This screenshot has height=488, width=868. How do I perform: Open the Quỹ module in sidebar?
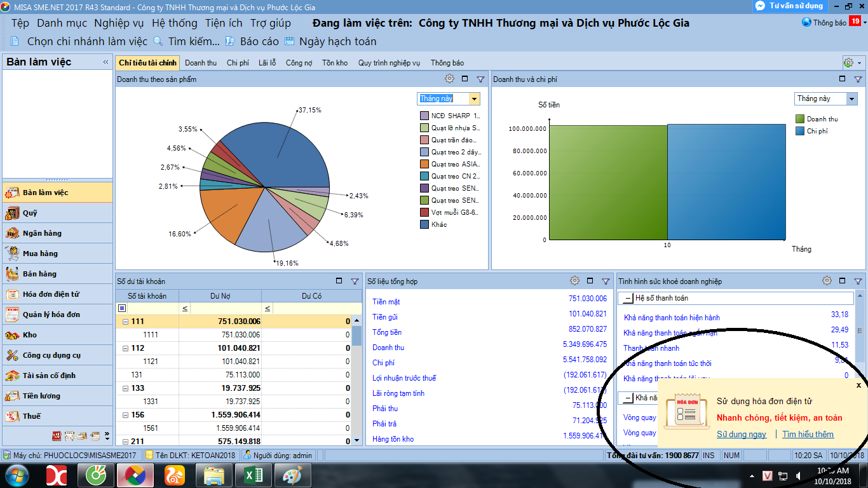click(x=57, y=213)
